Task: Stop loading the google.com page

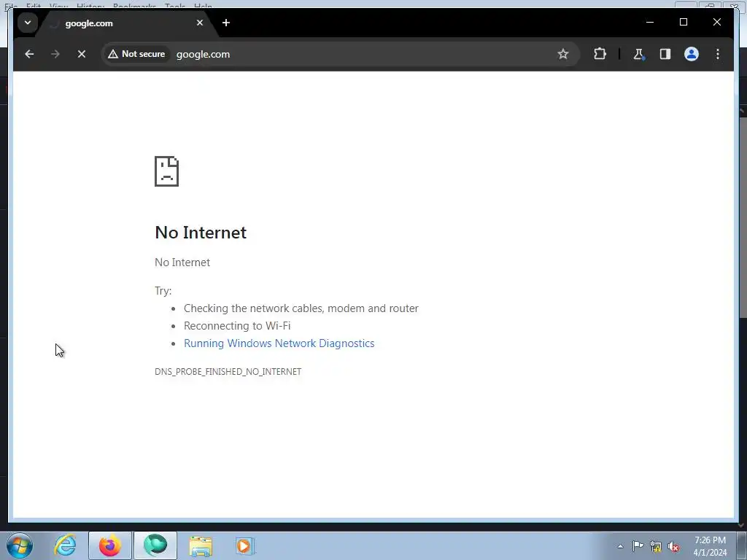Action: click(82, 54)
